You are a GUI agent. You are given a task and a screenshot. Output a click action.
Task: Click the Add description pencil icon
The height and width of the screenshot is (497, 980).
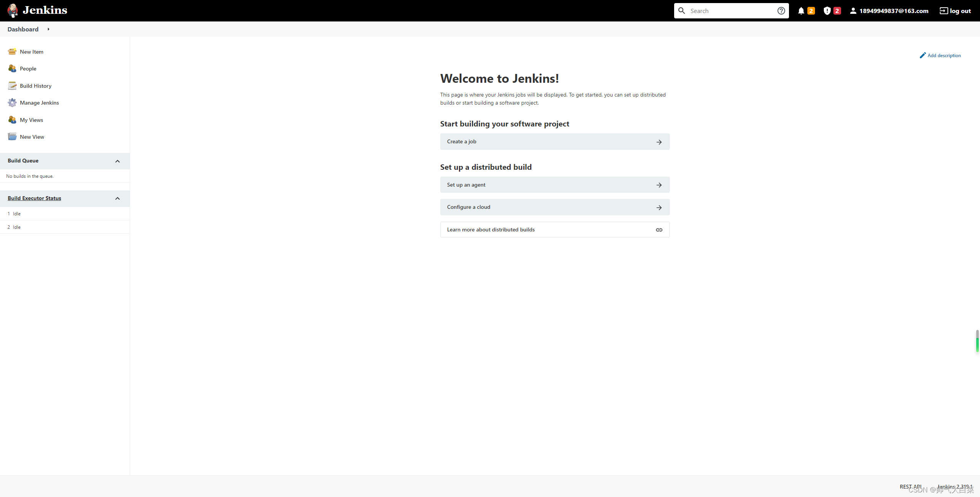[923, 55]
